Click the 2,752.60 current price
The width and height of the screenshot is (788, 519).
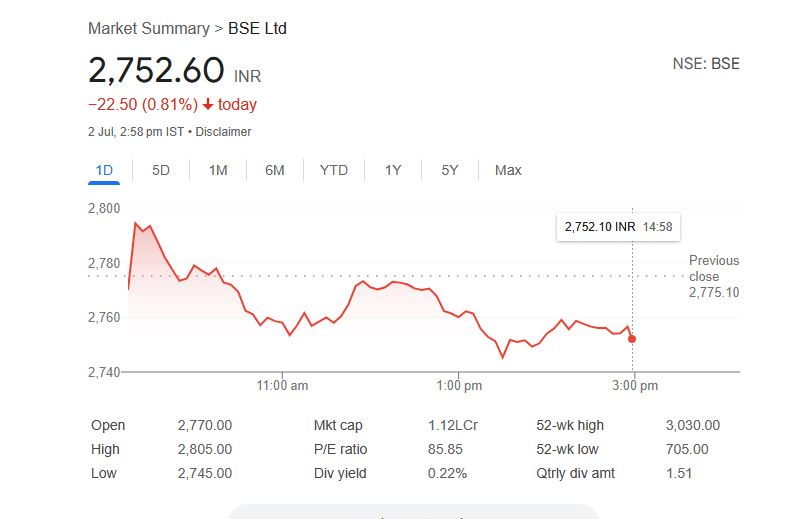[156, 70]
